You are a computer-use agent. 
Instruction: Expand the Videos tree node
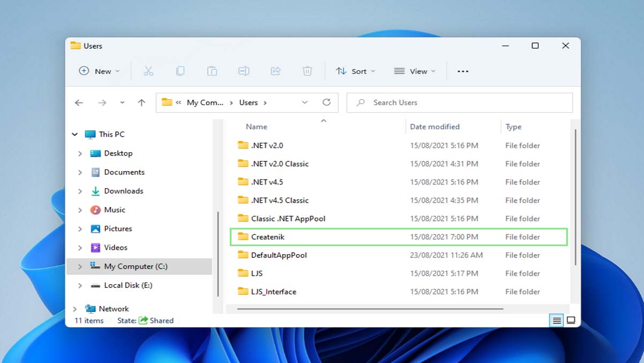[80, 248]
